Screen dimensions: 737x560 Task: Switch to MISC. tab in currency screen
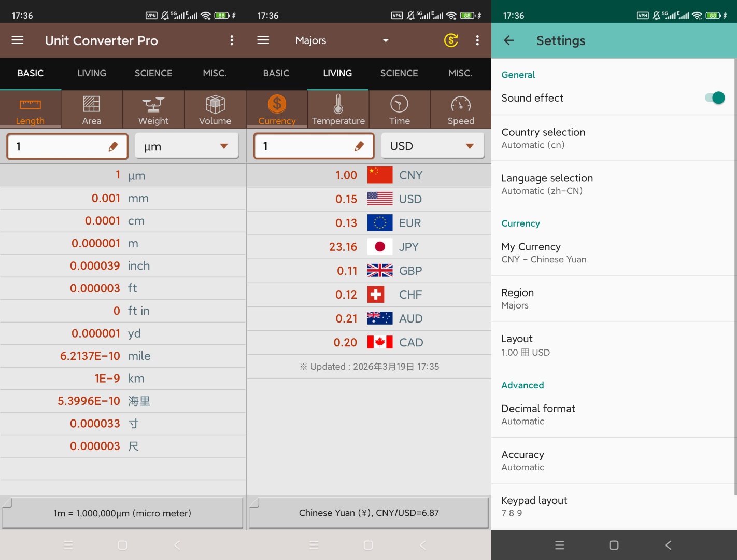coord(461,73)
